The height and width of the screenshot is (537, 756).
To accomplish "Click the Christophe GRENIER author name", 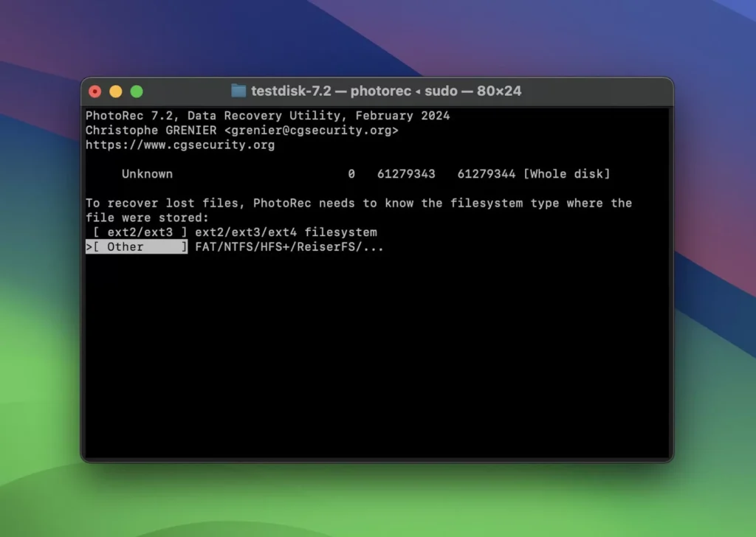I will click(151, 131).
